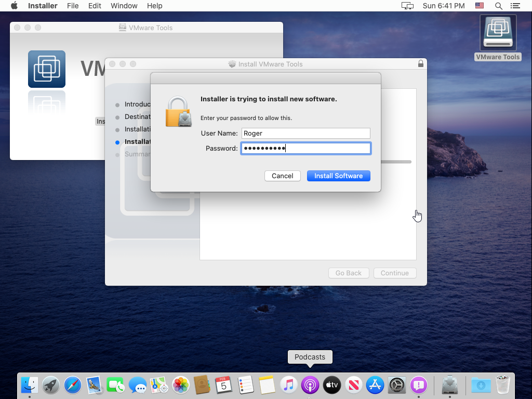Click the Spotlight search icon
The width and height of the screenshot is (532, 399).
click(498, 6)
